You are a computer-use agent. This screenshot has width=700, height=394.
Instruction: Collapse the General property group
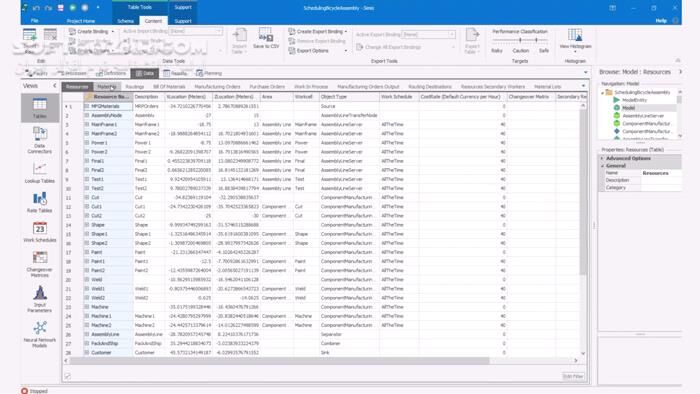click(x=602, y=166)
